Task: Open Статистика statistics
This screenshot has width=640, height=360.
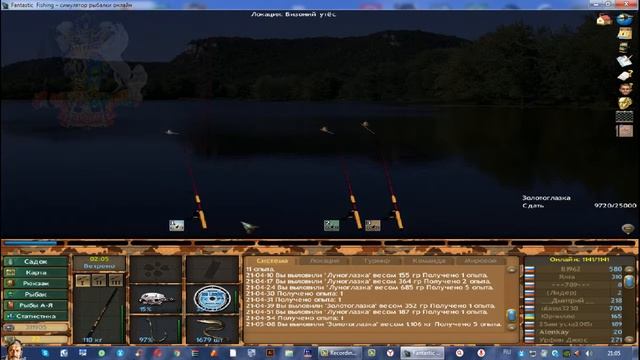Action: (x=36, y=316)
